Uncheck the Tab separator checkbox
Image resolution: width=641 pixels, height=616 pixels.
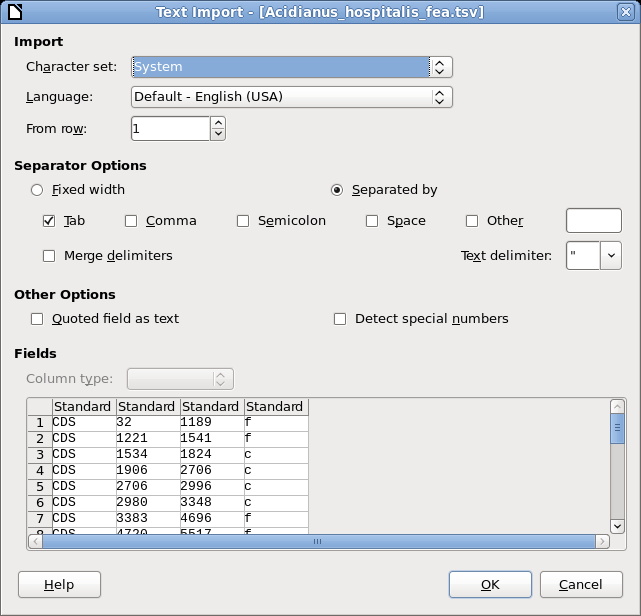coord(49,221)
